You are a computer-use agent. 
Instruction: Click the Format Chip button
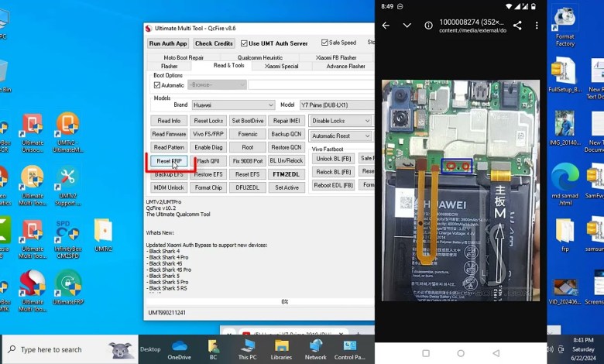coord(208,187)
